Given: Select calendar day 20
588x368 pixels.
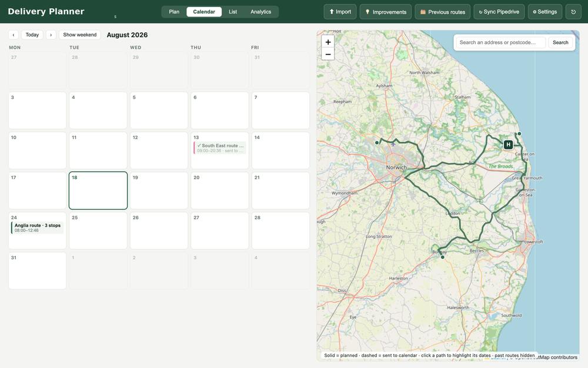Looking at the screenshot, I should pyautogui.click(x=220, y=190).
